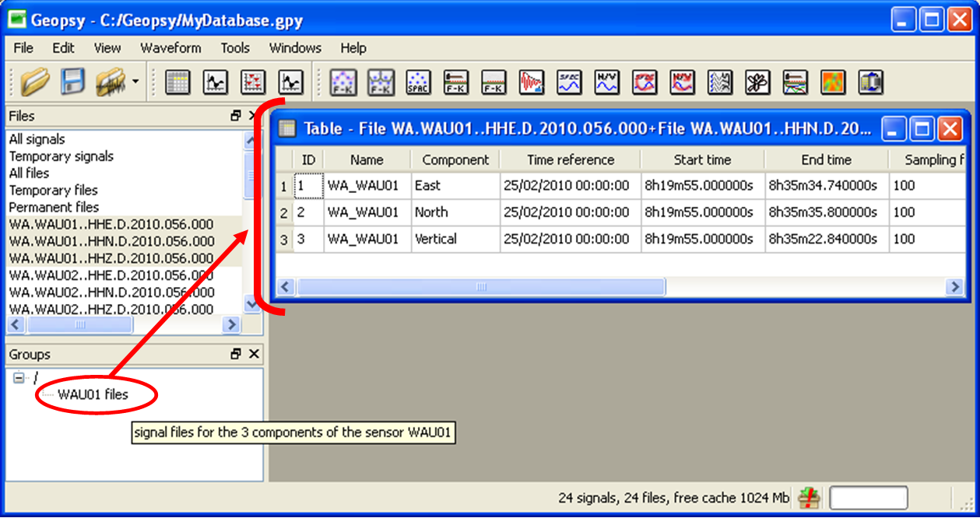Open the H/V spectral ratio tool
This screenshot has width=980, height=518.
click(606, 82)
